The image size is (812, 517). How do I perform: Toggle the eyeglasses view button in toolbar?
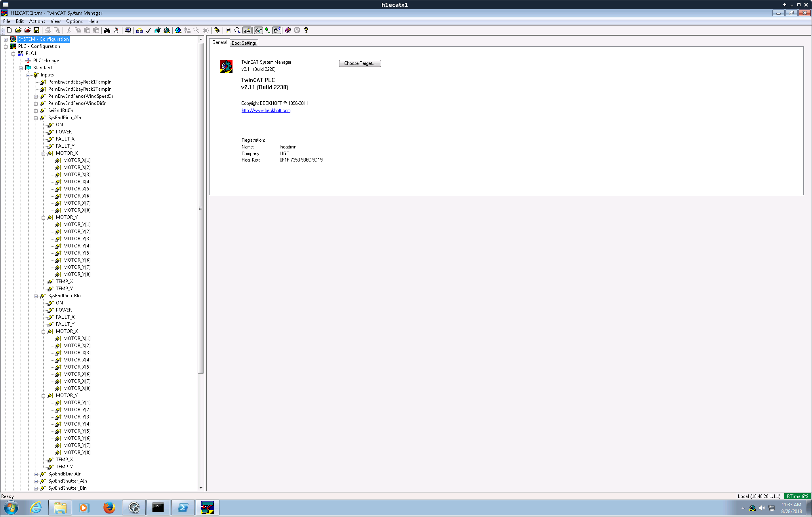pos(259,30)
